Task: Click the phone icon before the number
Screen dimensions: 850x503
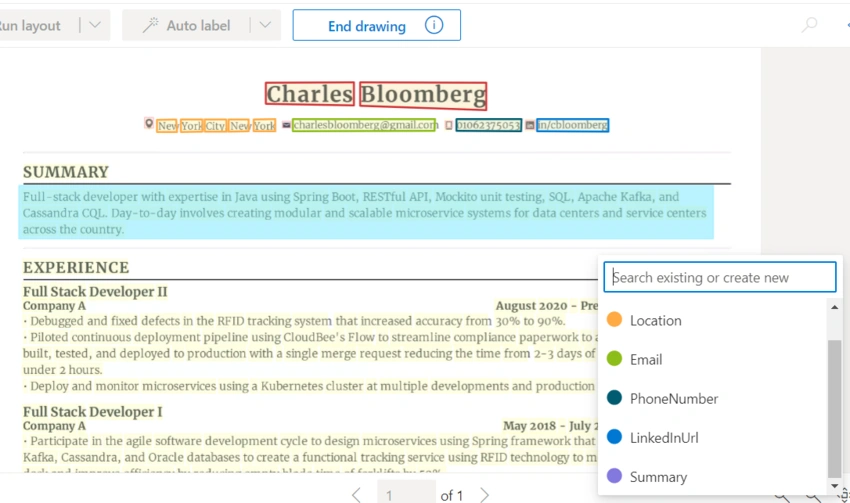Action: tap(449, 125)
